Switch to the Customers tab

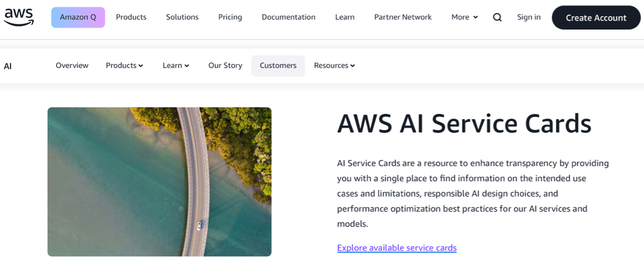[278, 66]
